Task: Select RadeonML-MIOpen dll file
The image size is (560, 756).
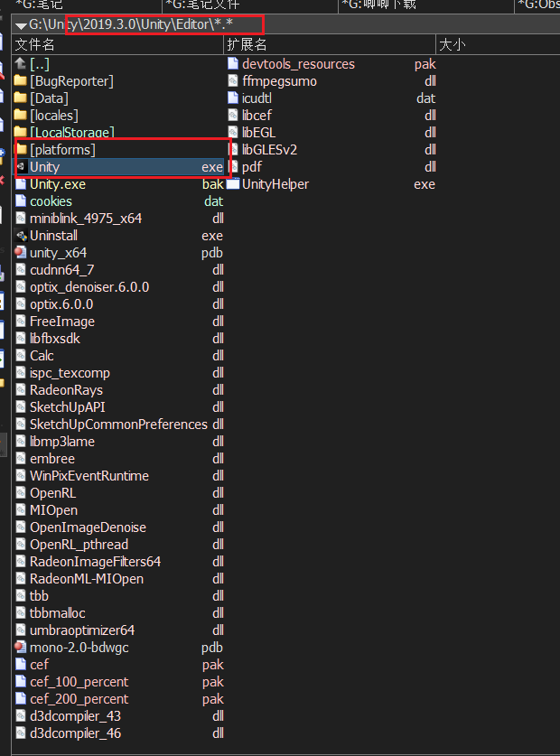Action: coord(119,579)
